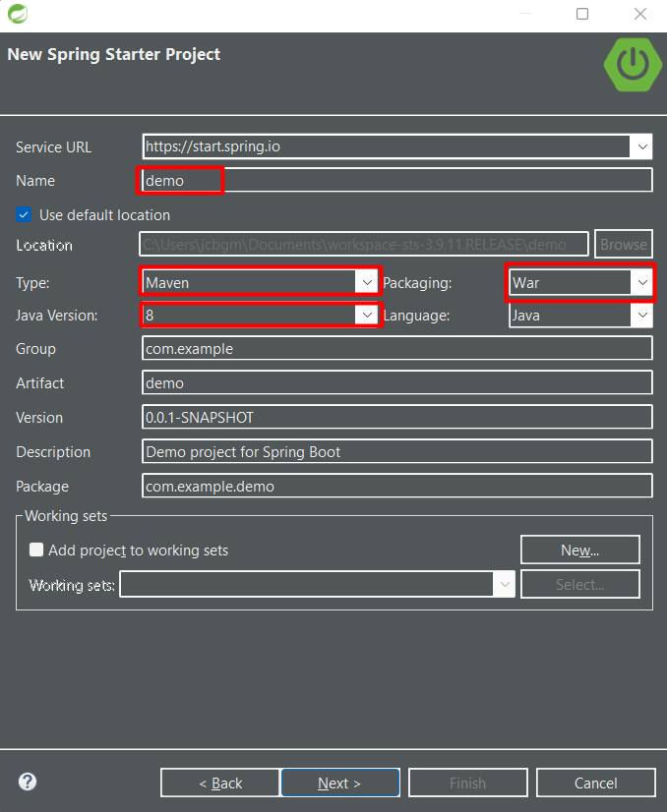Click the Location path field
667x812 pixels.
pyautogui.click(x=364, y=244)
